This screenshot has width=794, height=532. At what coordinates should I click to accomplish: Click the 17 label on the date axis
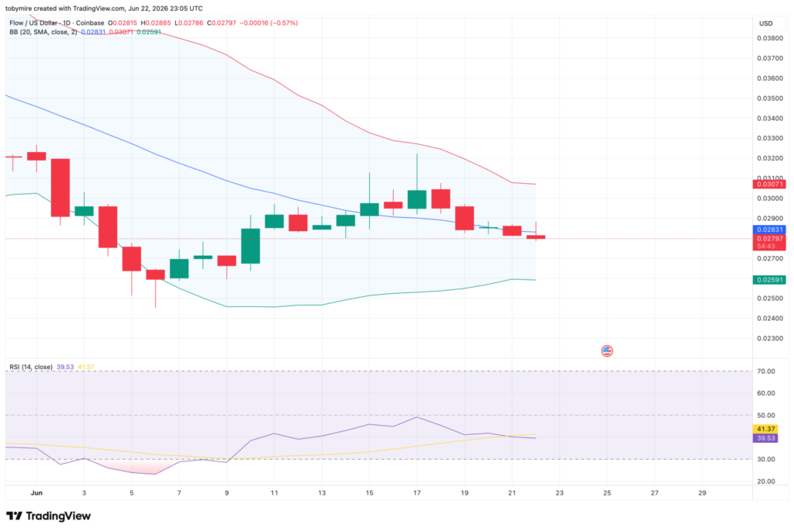416,492
